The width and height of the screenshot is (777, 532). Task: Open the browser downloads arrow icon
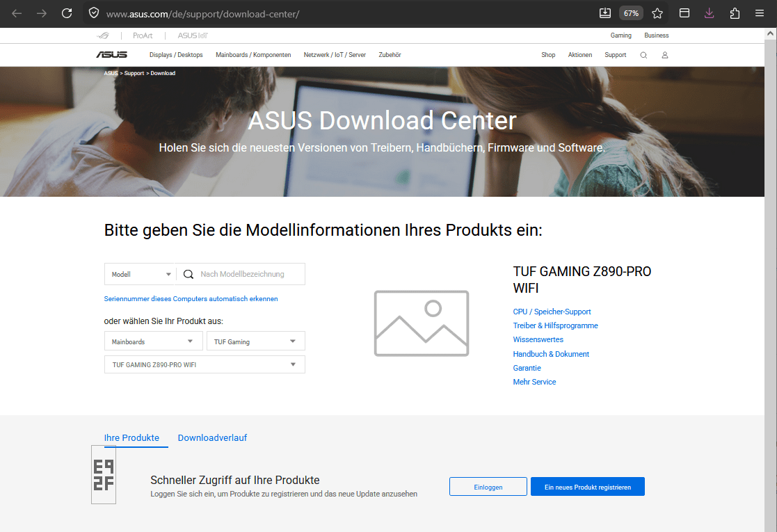pyautogui.click(x=709, y=13)
